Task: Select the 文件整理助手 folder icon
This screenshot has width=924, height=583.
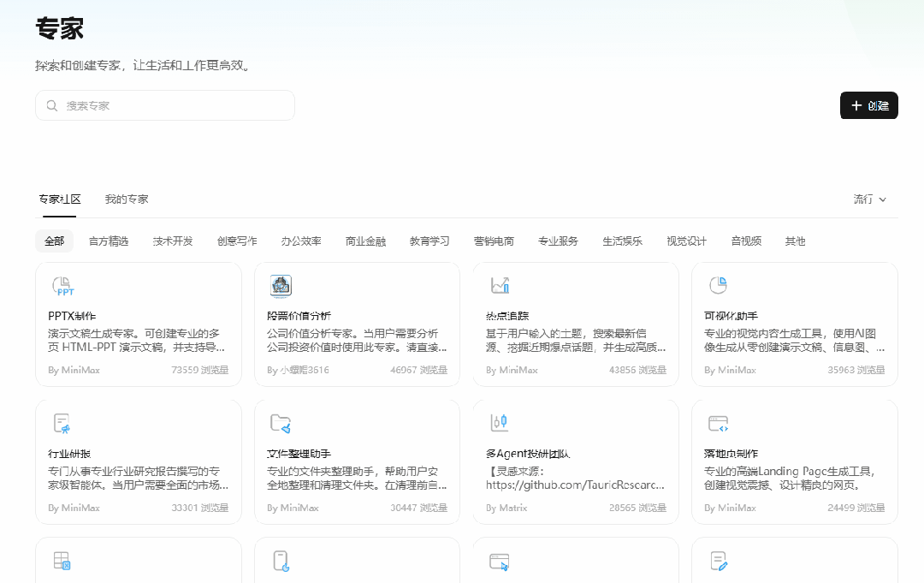Action: tap(279, 421)
